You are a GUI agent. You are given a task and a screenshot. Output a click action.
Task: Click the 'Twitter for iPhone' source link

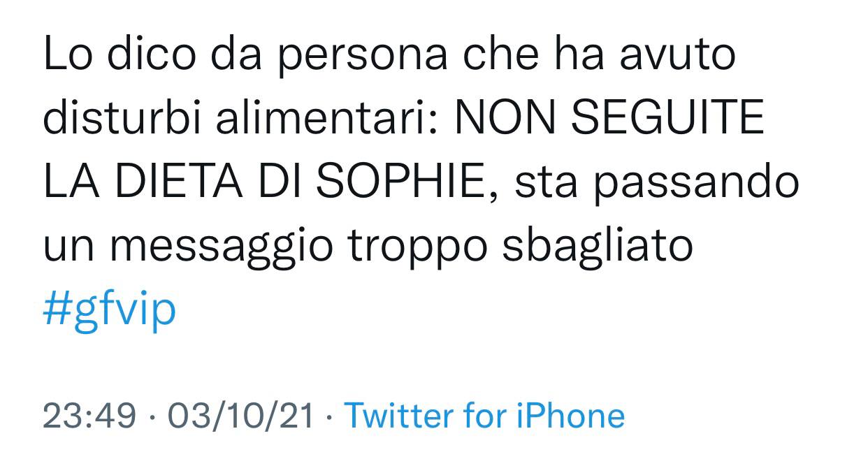click(x=484, y=416)
